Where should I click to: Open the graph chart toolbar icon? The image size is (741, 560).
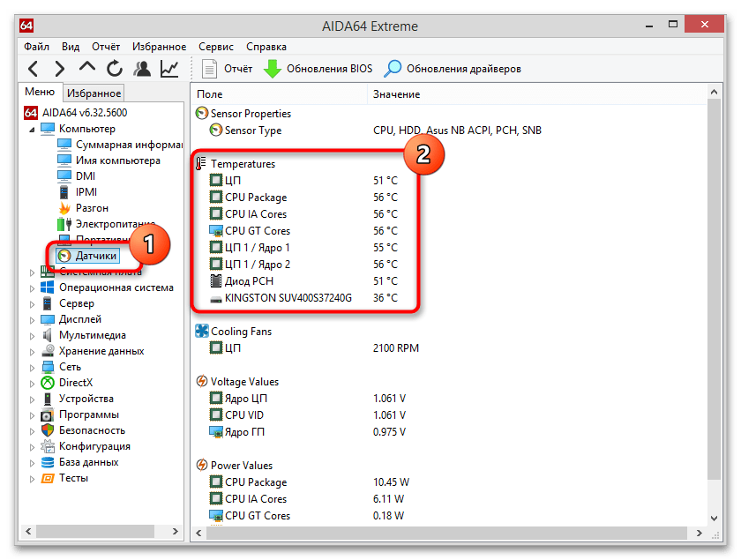[x=169, y=69]
